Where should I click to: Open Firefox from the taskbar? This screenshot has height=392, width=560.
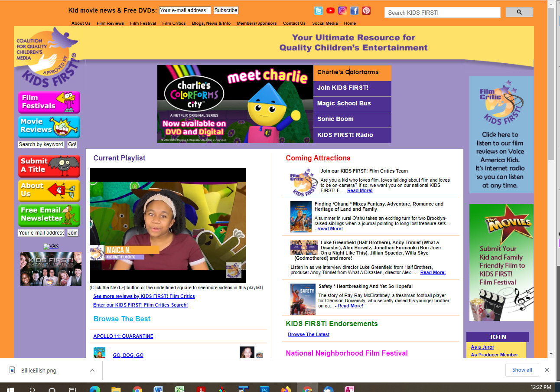286,389
